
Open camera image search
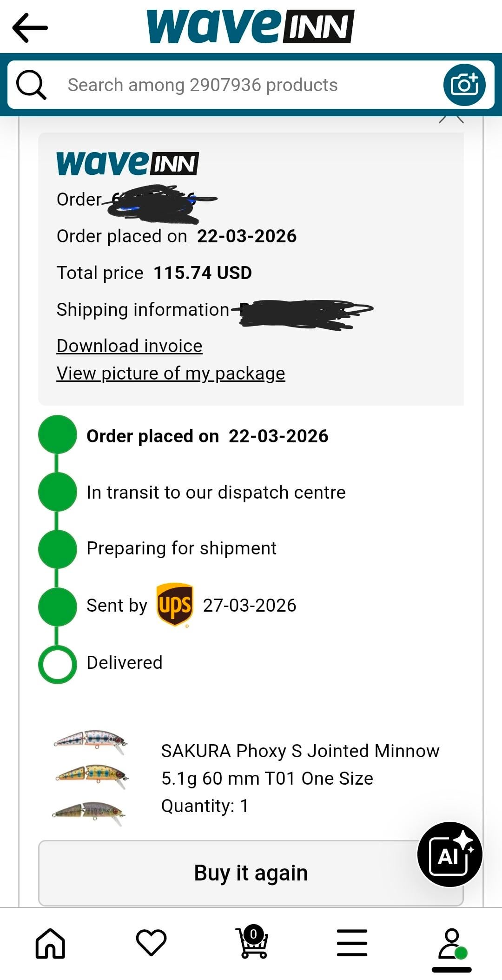pos(464,85)
